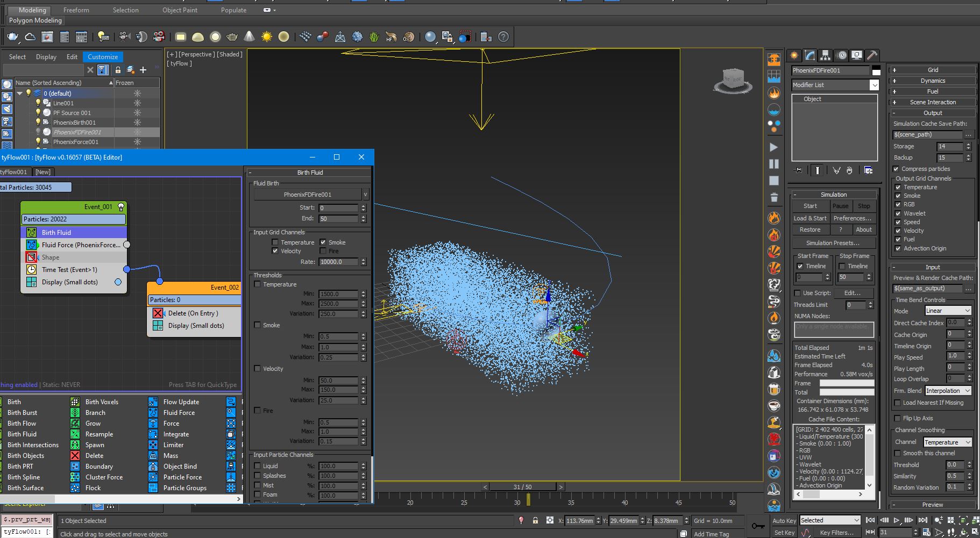Click the help question mark toolbar icon
Viewport: 980px width, 538px height.
point(503,37)
